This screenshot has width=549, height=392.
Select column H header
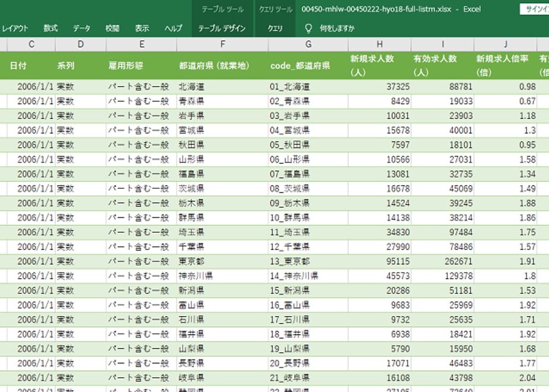tap(380, 44)
